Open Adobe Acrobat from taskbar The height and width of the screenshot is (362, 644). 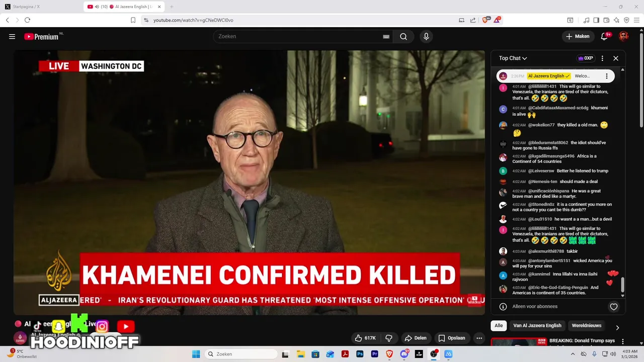tap(345, 354)
